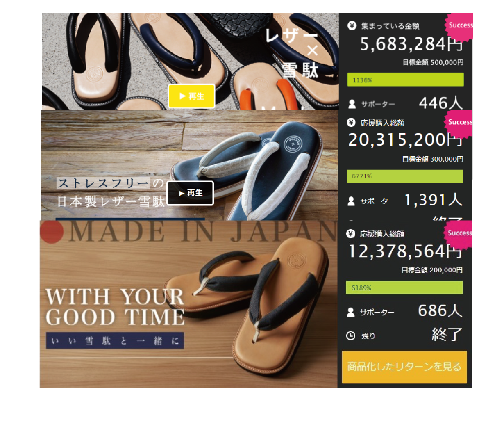
Task: Open the MADE IN JAPAN sandal banner
Action: pos(188,304)
